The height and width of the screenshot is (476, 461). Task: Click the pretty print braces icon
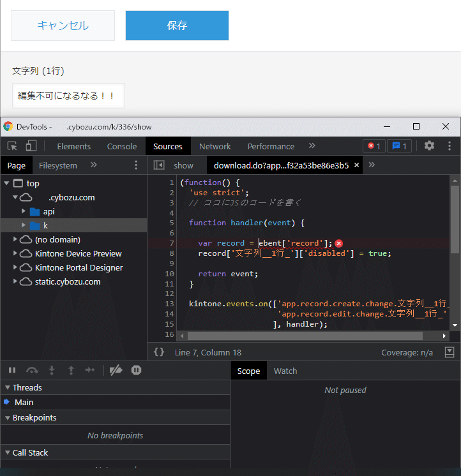(x=159, y=352)
